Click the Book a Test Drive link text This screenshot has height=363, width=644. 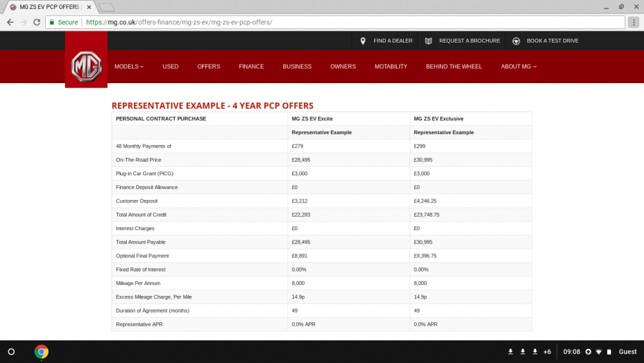(553, 41)
